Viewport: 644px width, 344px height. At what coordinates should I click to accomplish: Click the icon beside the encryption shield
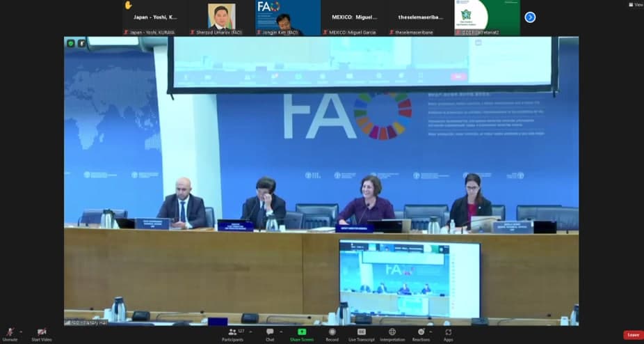pyautogui.click(x=81, y=43)
